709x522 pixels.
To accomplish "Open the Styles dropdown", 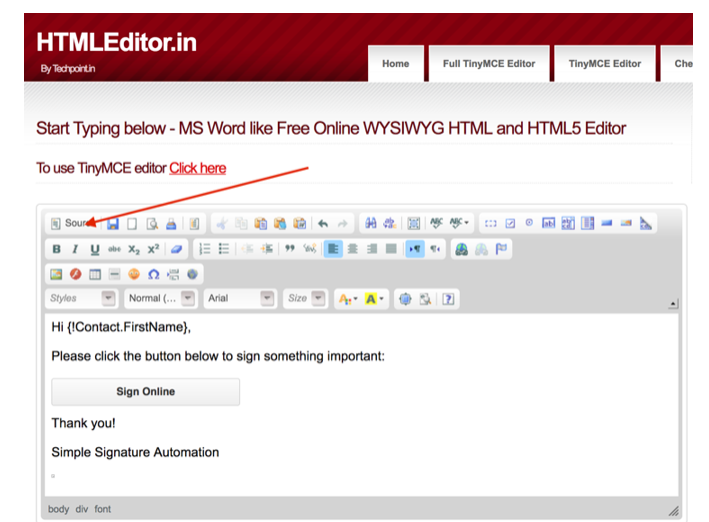I will pyautogui.click(x=81, y=299).
